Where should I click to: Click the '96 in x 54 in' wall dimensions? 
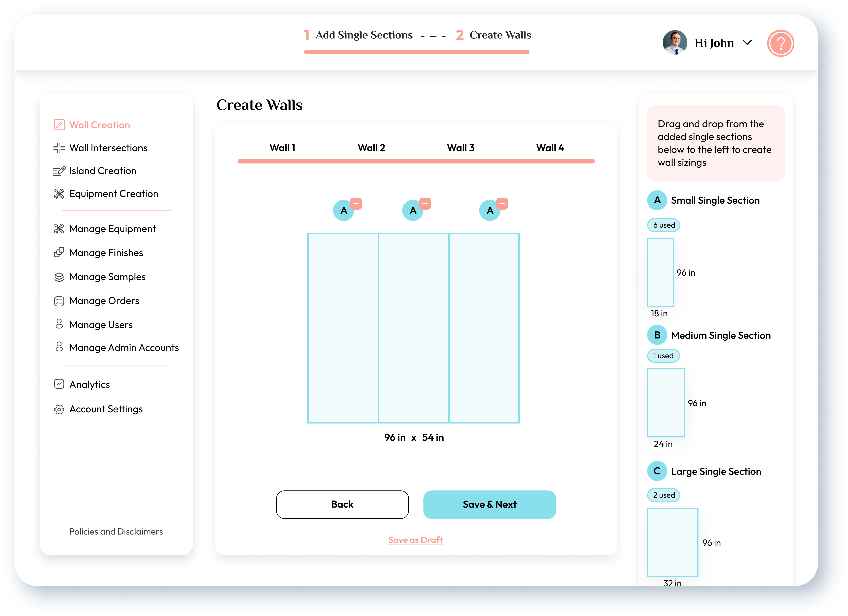click(x=414, y=438)
